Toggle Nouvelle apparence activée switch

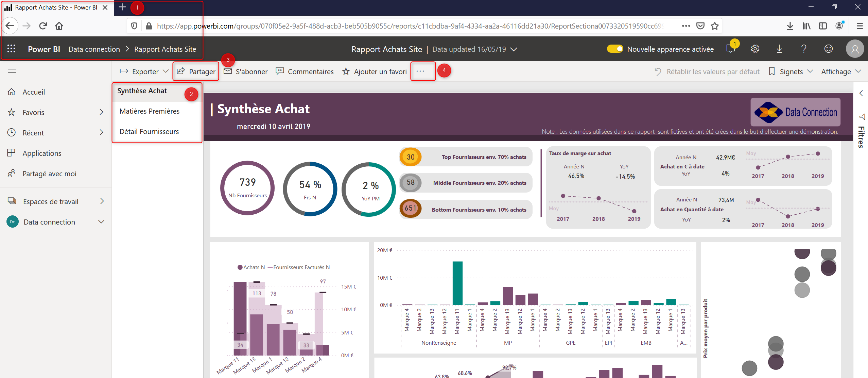pos(615,49)
